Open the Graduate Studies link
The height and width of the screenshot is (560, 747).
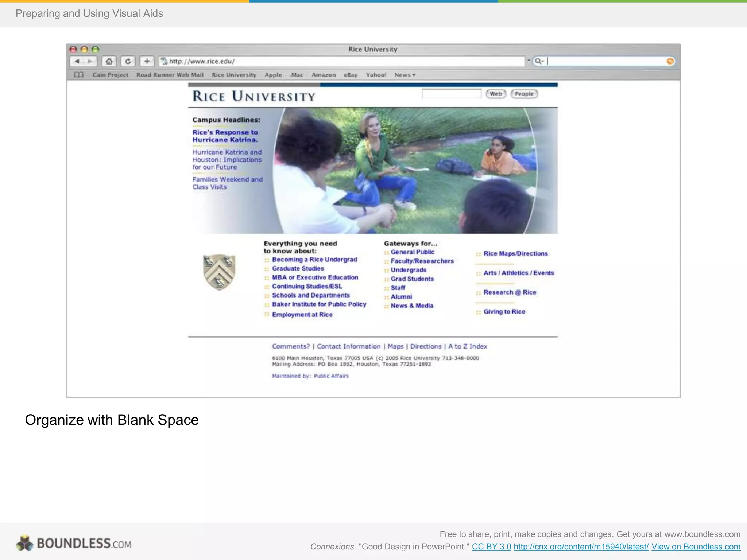pos(298,268)
